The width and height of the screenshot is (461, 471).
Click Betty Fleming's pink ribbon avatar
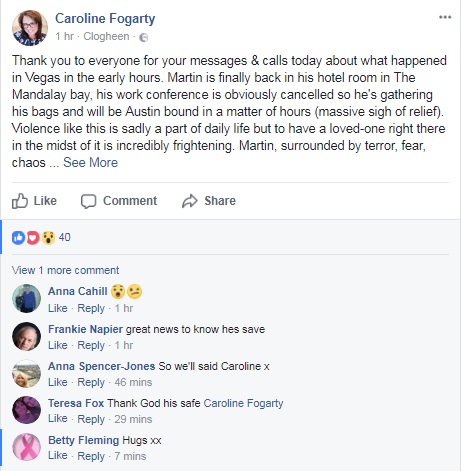[26, 447]
